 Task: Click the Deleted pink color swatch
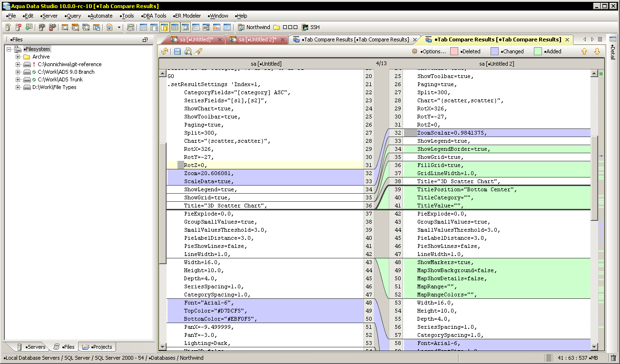pos(454,51)
